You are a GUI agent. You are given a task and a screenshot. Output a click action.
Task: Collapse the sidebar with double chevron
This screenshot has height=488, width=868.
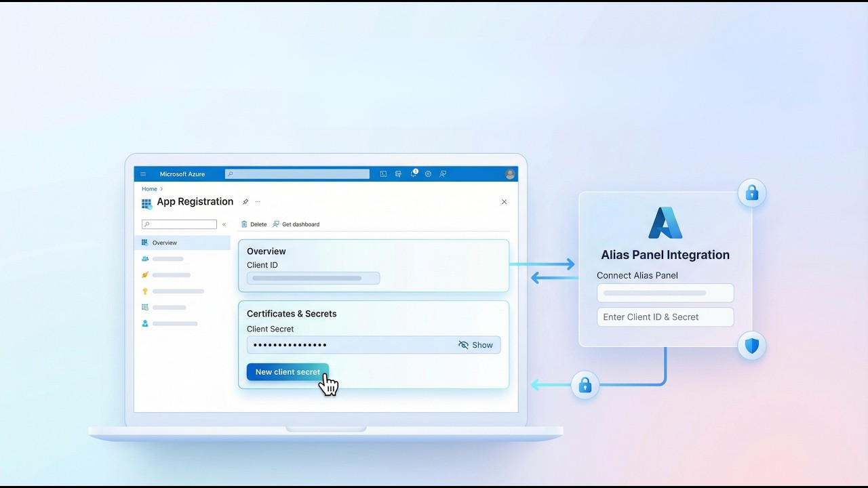(x=224, y=224)
